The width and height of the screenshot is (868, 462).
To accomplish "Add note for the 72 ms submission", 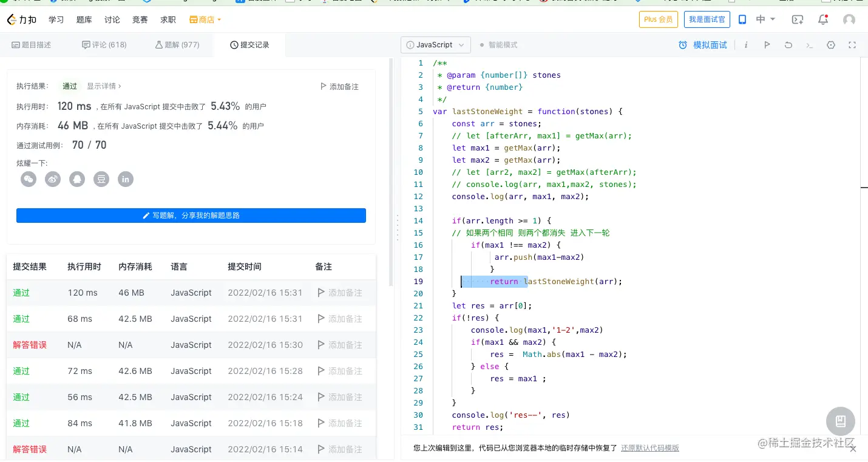I will point(339,371).
